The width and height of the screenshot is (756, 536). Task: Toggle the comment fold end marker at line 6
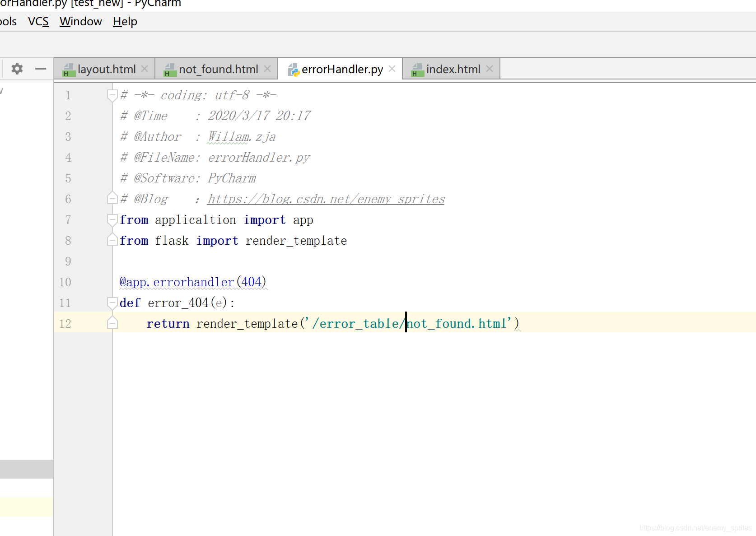pos(112,198)
